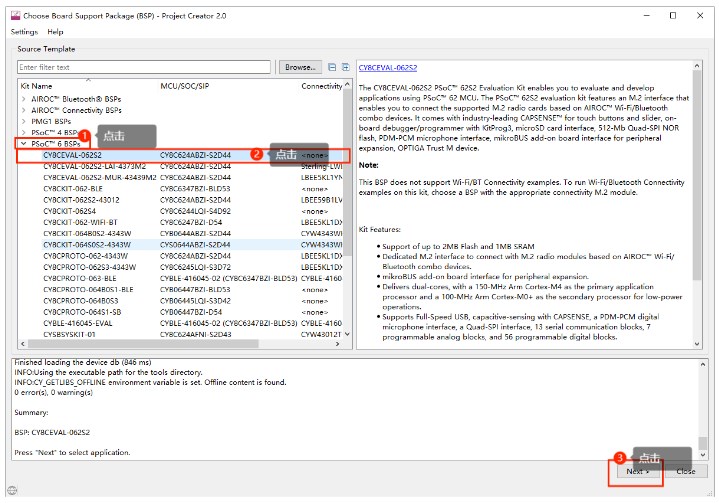719x503 pixels.
Task: Select CY8CPROTO-063-BLE kit
Action: tap(80, 278)
